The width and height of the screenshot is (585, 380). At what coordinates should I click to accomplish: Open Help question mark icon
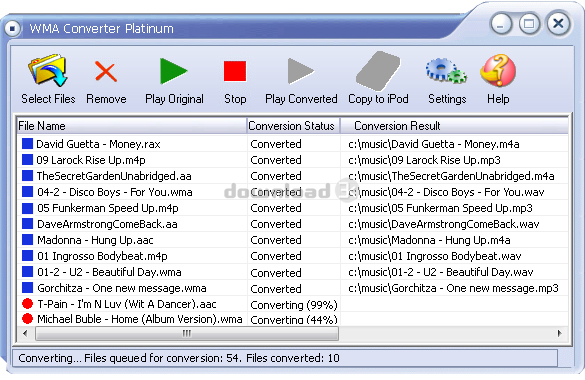click(x=498, y=70)
